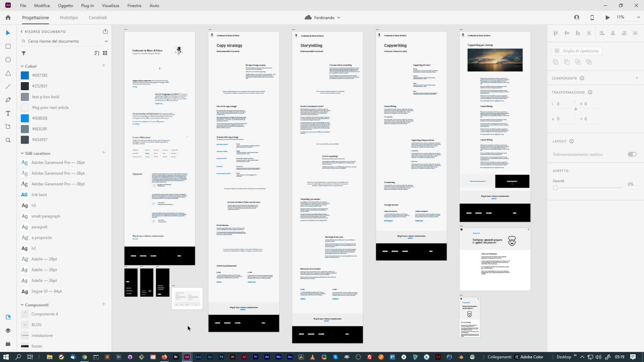
Task: Switch to the Prototipo tab
Action: (68, 17)
